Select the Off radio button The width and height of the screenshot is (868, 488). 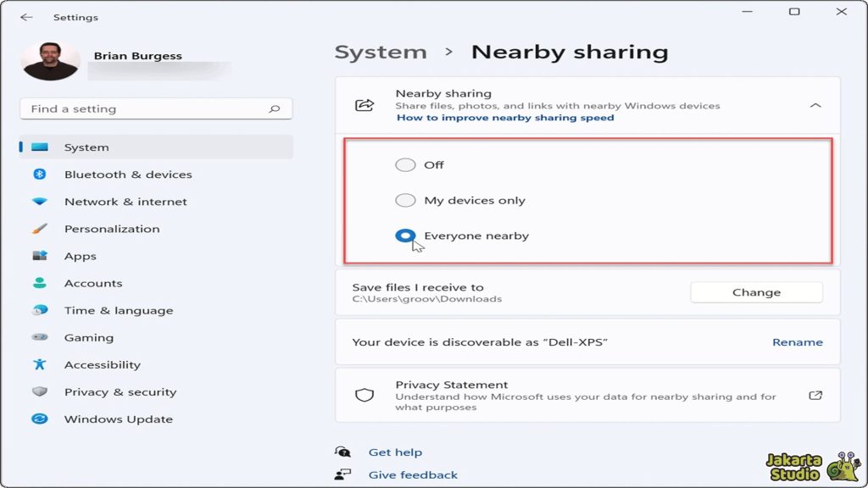tap(405, 165)
